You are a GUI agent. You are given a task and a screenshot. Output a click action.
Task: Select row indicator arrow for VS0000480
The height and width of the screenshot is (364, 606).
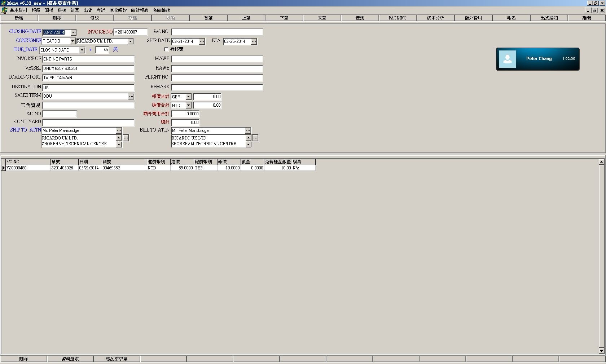click(x=4, y=168)
